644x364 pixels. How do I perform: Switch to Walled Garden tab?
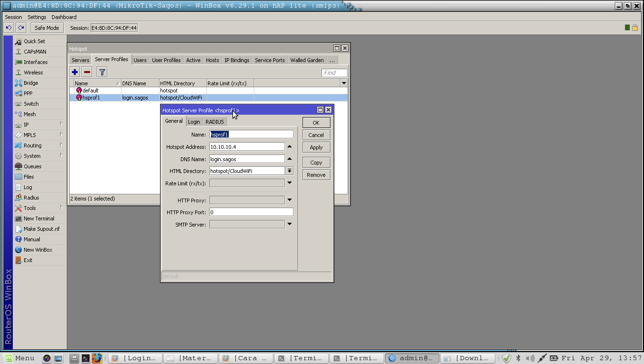click(x=307, y=60)
